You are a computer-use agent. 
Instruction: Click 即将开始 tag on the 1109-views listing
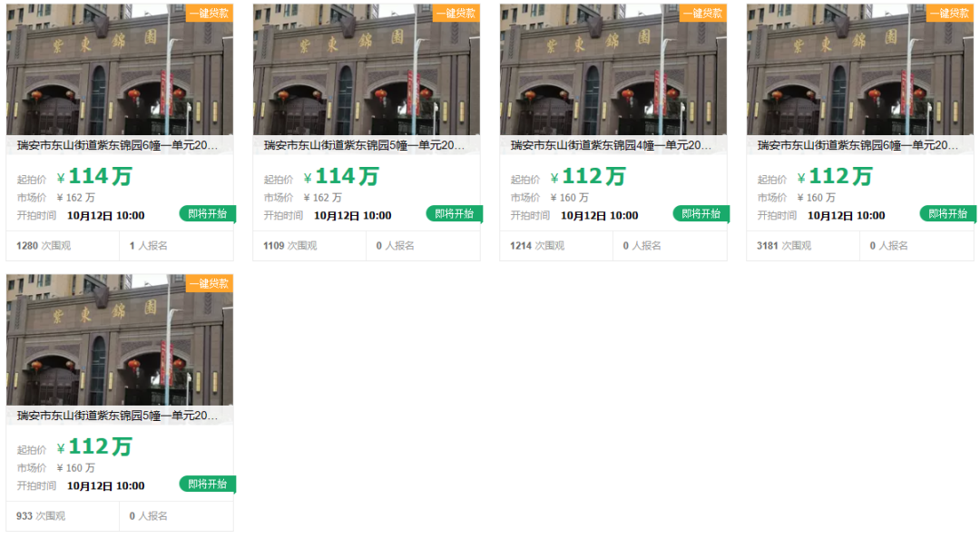click(x=455, y=214)
